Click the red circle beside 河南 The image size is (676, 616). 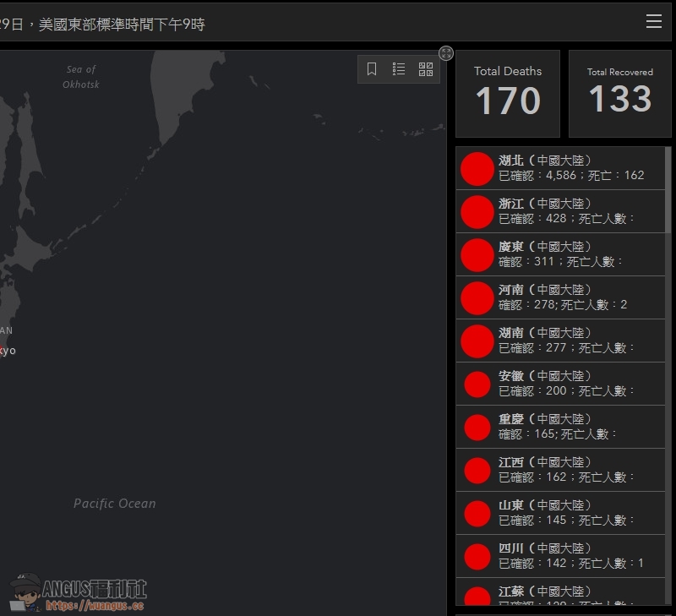tap(477, 298)
